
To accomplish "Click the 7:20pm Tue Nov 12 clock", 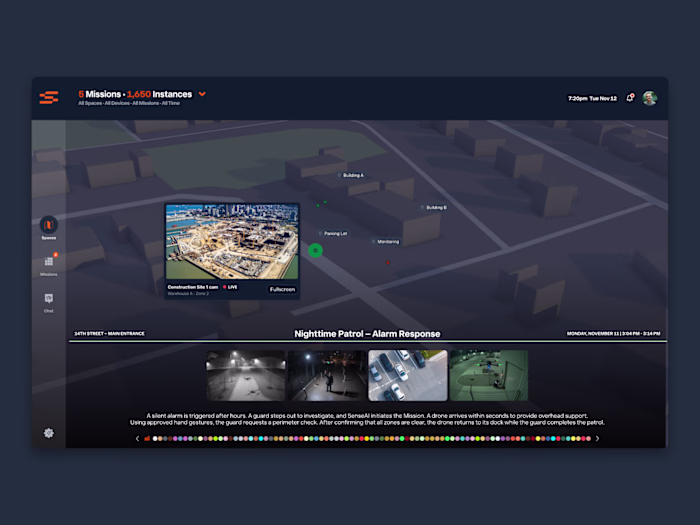I will 592,98.
